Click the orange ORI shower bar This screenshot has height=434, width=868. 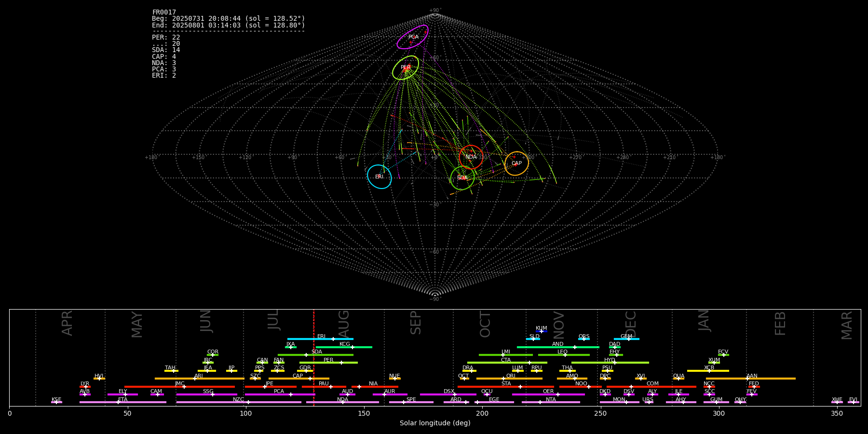509,379
